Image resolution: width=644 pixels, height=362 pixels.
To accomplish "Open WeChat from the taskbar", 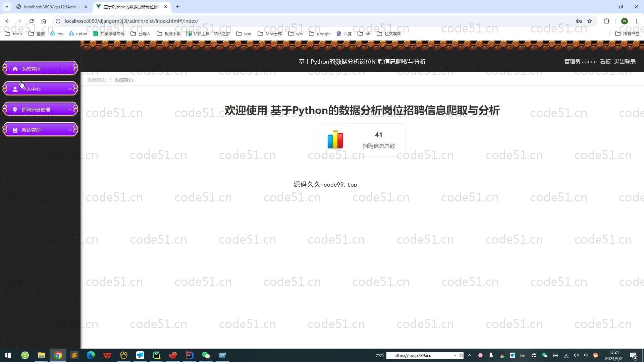I will (x=206, y=355).
